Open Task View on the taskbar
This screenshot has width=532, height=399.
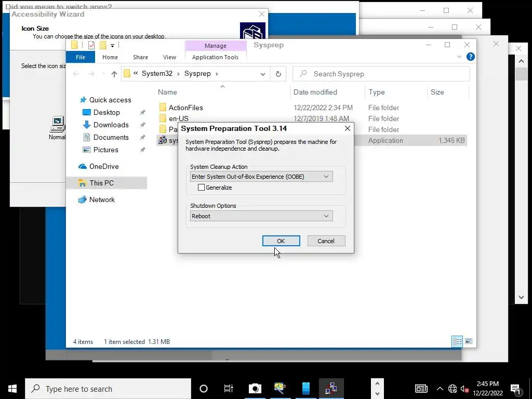tap(229, 389)
